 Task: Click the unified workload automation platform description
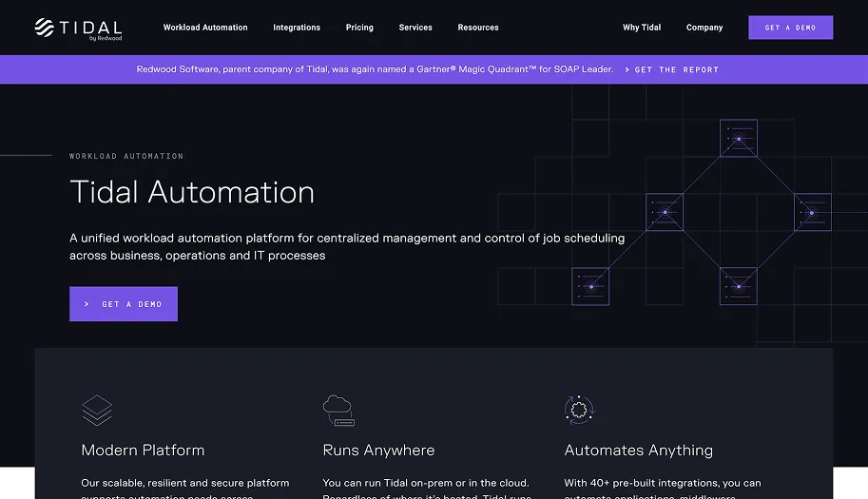(x=347, y=247)
